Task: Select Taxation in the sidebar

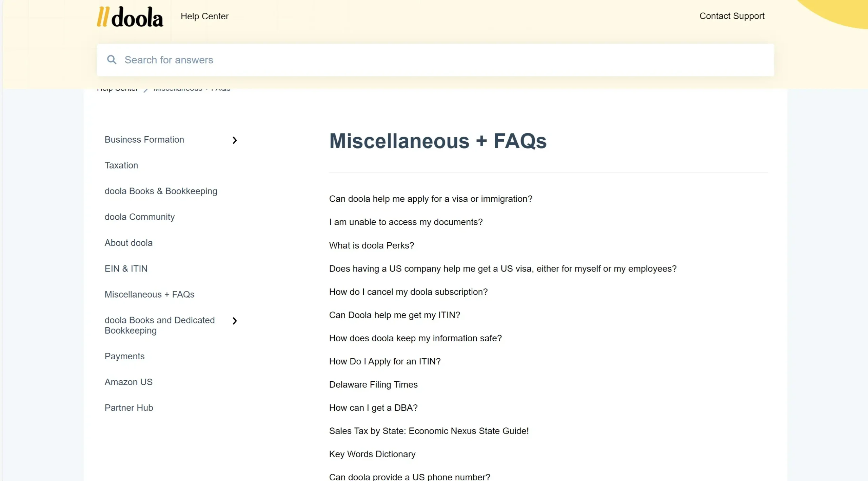Action: [121, 165]
